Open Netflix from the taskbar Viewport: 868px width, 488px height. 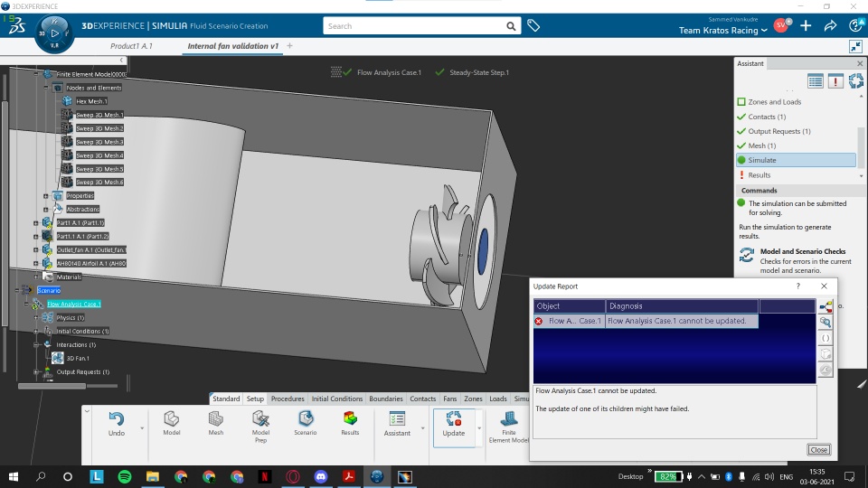point(265,476)
